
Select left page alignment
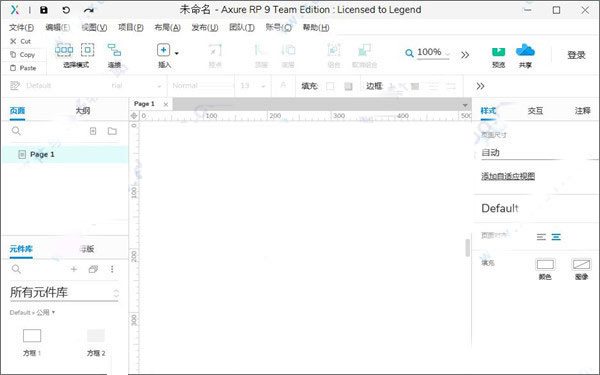[x=541, y=237]
